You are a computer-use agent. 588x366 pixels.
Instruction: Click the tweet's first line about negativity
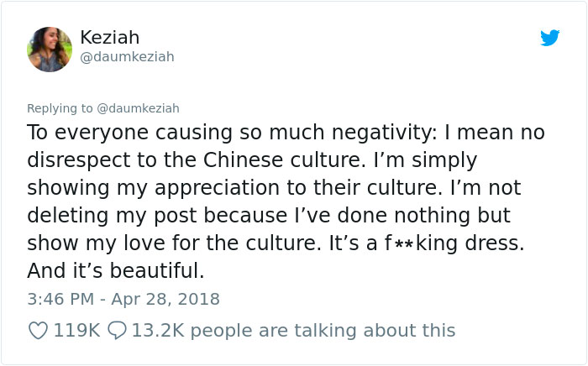point(286,133)
